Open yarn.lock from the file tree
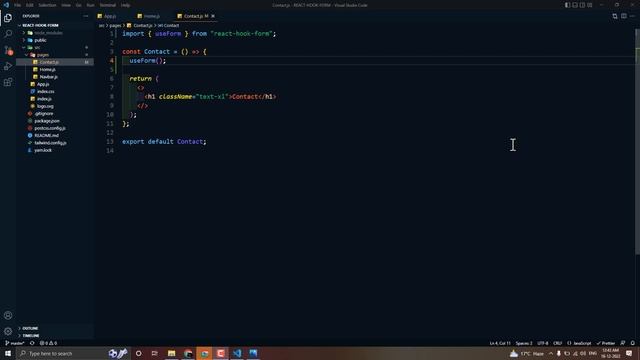 (43, 150)
